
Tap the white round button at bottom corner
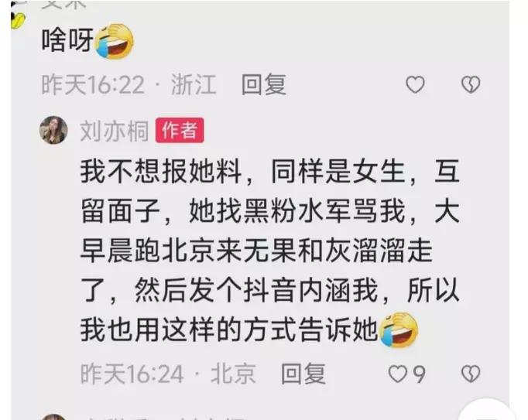488,412
